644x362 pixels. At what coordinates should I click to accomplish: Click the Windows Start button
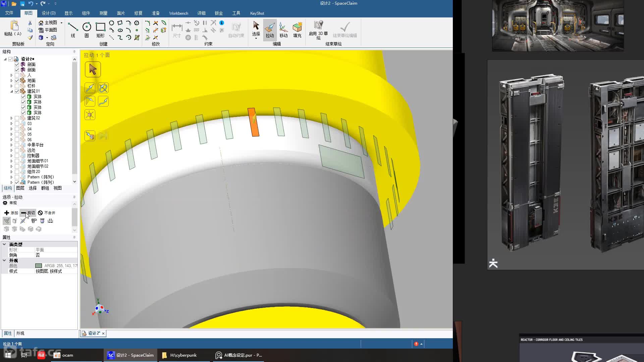click(8, 355)
